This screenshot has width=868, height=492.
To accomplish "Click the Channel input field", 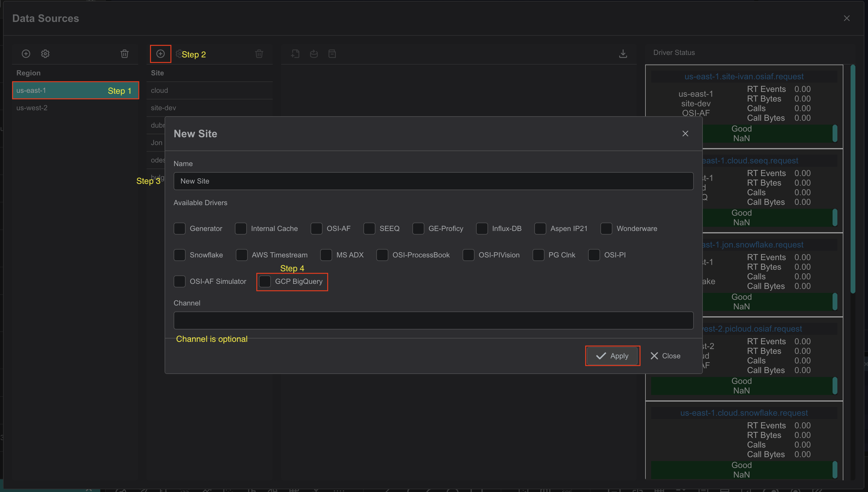I will click(433, 320).
